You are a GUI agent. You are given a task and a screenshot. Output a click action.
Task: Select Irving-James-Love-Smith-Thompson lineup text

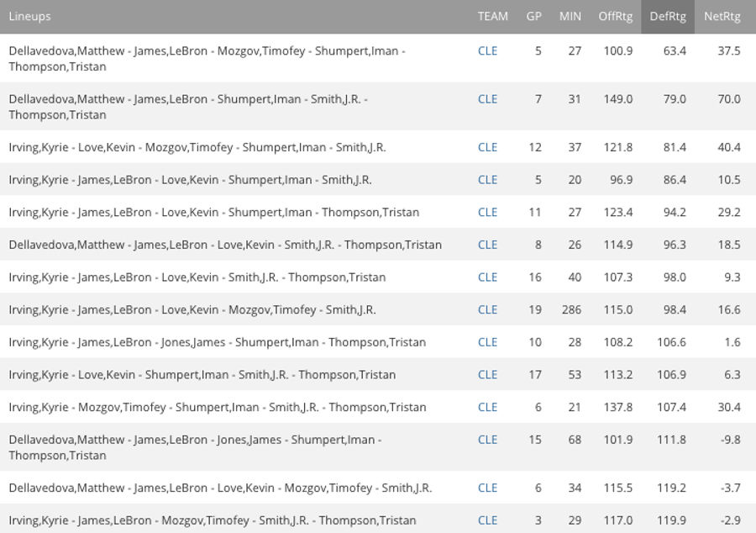(197, 277)
